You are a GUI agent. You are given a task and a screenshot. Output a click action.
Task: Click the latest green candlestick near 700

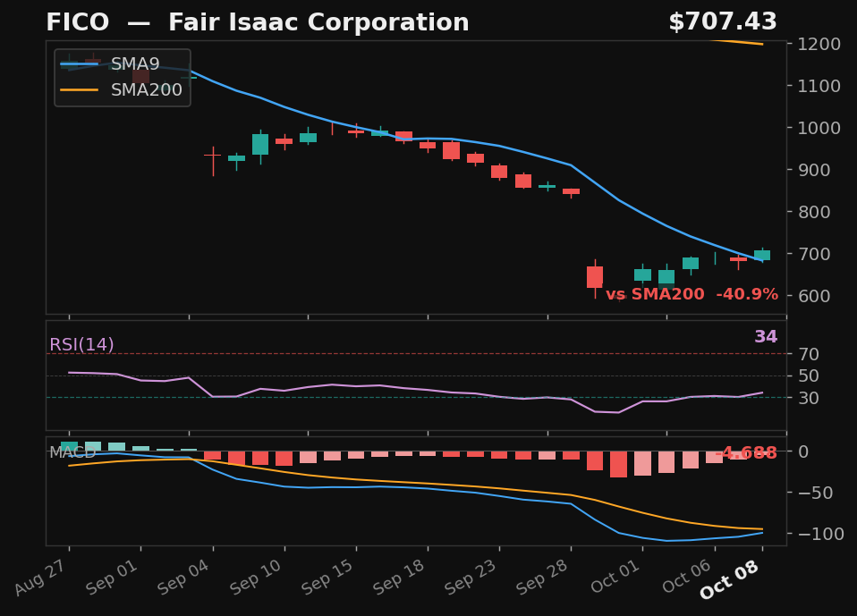762,255
